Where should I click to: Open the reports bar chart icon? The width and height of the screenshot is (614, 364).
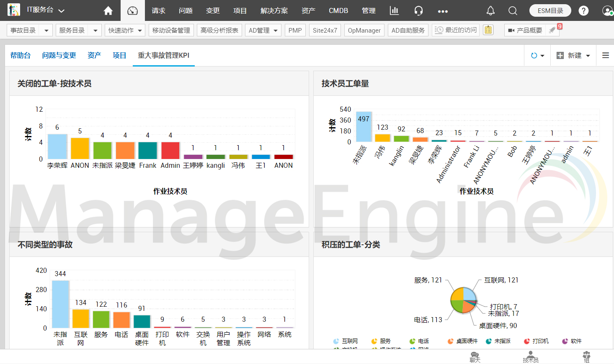(394, 10)
